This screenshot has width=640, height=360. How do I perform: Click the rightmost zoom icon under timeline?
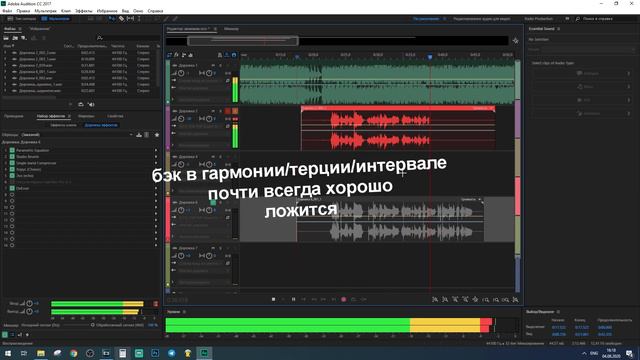click(516, 300)
